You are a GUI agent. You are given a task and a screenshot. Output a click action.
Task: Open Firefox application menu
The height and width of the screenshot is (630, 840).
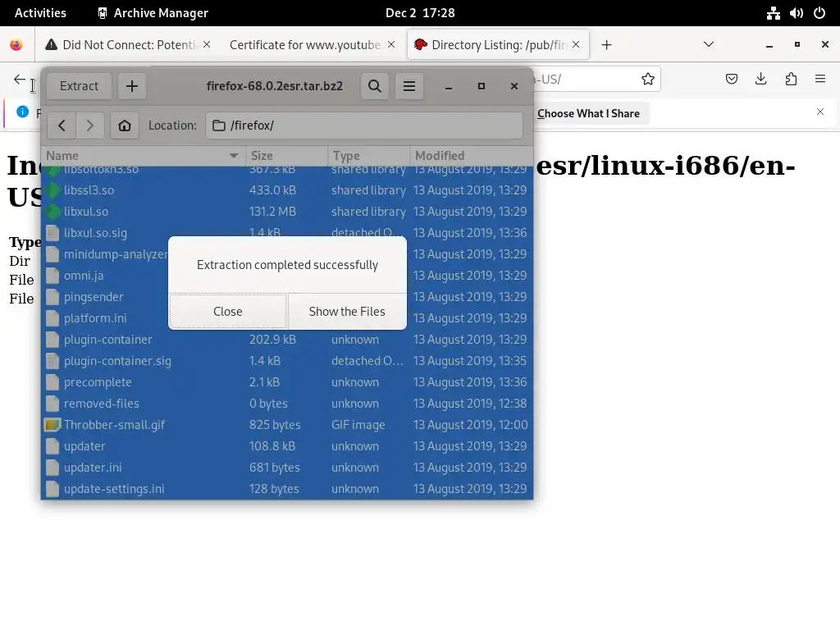(x=820, y=80)
